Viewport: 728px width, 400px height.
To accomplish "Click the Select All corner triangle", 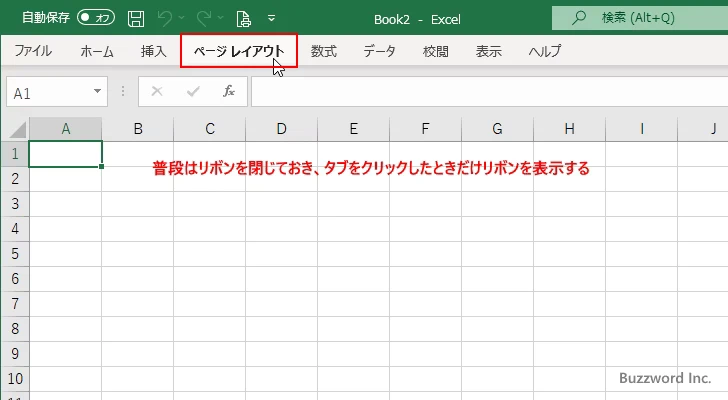I will click(18, 130).
